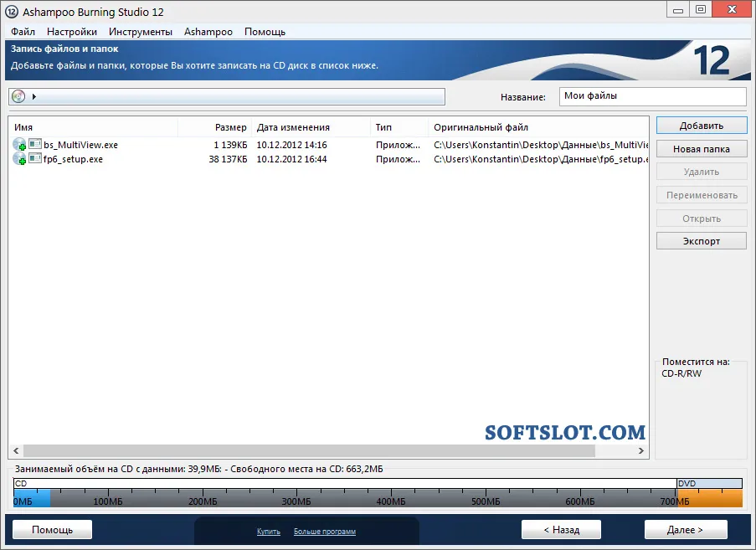
Task: Click the Добавить button
Action: coord(702,126)
